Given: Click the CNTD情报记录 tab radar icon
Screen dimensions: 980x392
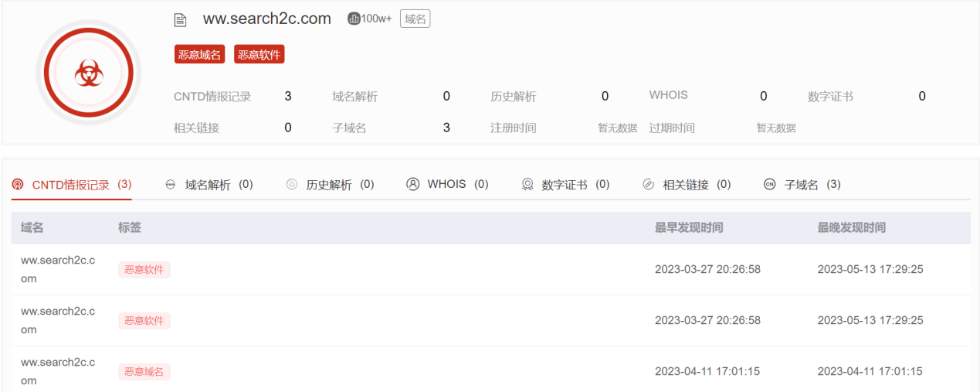Looking at the screenshot, I should click(18, 185).
